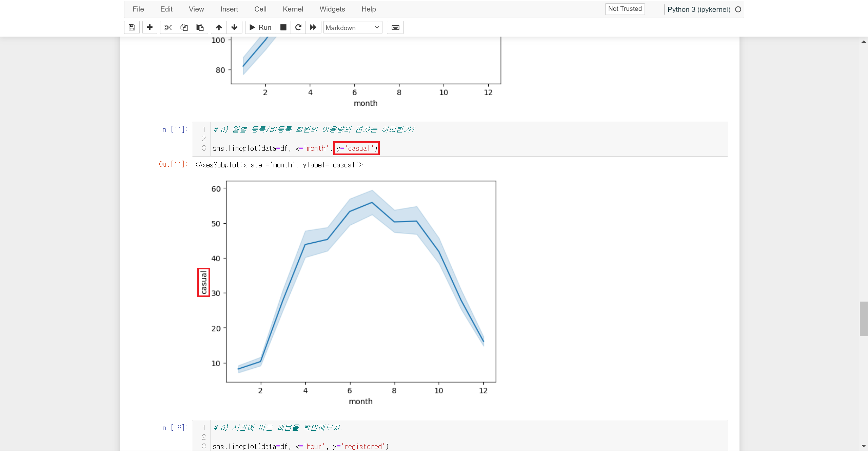The image size is (868, 451).
Task: Open the Cell menu
Action: [260, 9]
